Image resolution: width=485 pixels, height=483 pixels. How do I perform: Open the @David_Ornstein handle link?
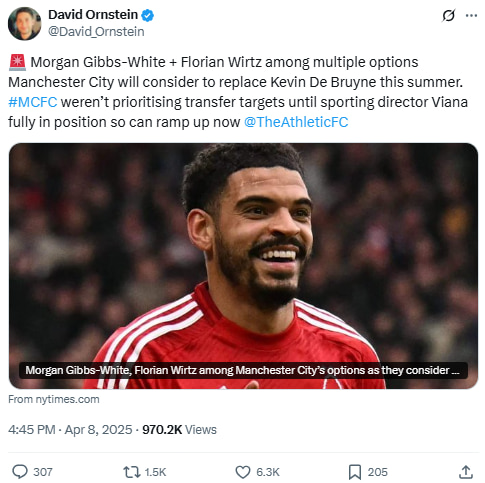coord(96,32)
